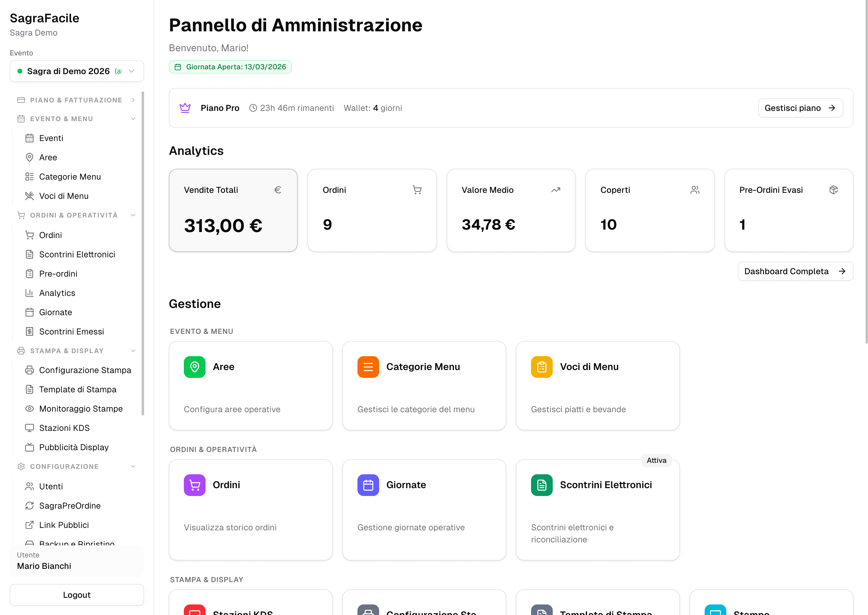Image resolution: width=868 pixels, height=615 pixels.
Task: Click the blue Giornate calendar icon
Action: click(x=368, y=485)
